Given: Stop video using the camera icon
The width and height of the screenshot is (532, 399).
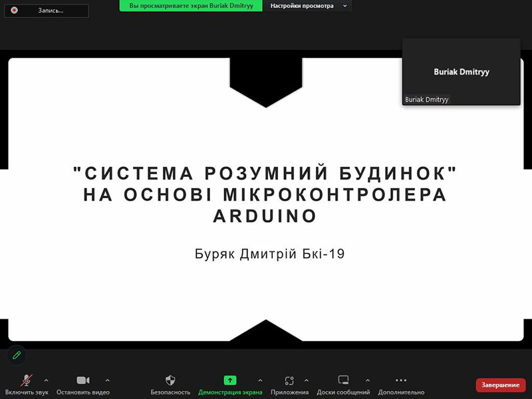Looking at the screenshot, I should [x=83, y=380].
